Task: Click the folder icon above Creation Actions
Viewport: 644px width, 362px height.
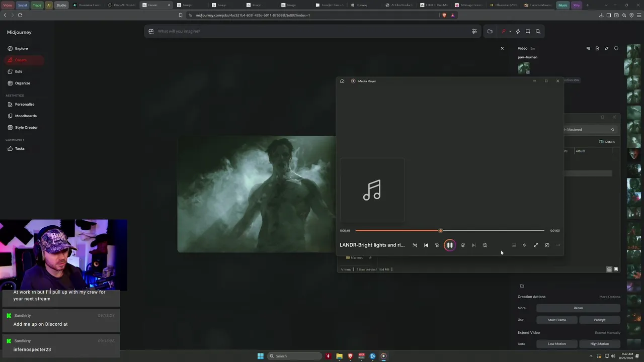Action: (x=522, y=286)
